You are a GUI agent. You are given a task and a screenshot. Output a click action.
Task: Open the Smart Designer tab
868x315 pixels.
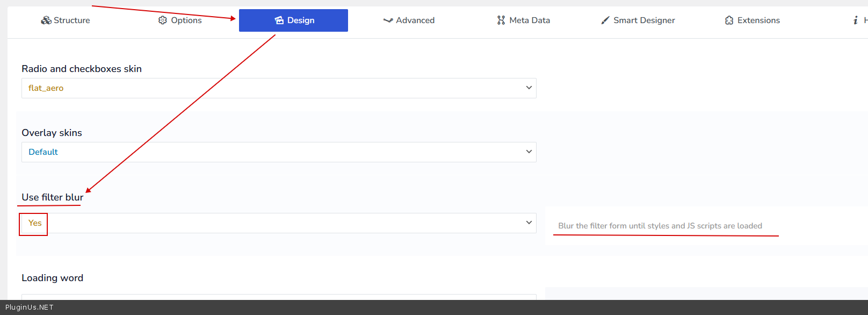[644, 20]
